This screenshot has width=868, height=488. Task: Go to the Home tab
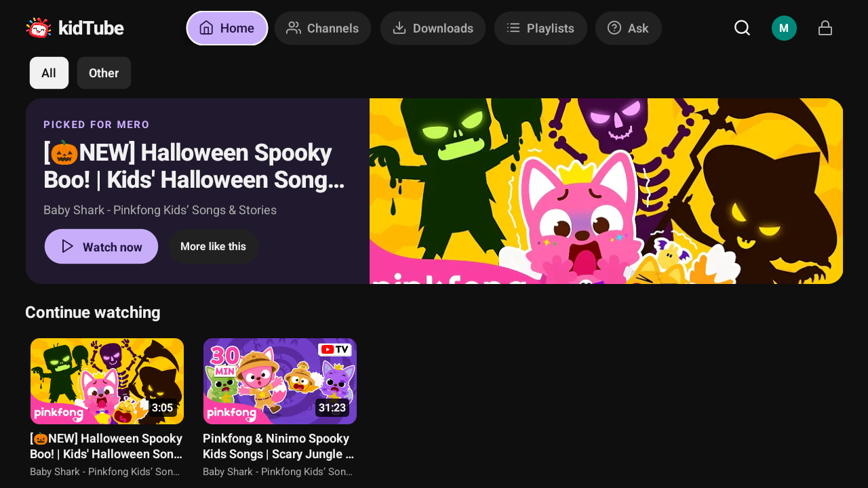point(227,28)
